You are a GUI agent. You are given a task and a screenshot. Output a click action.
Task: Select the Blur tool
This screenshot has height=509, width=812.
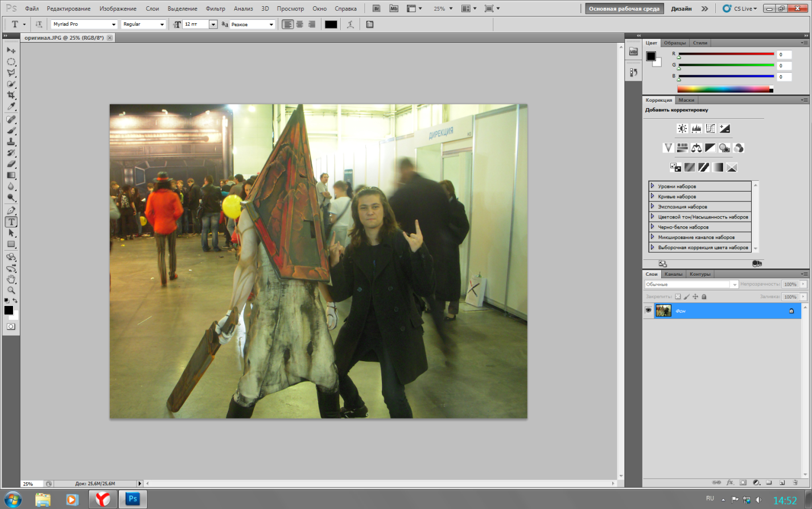(11, 187)
